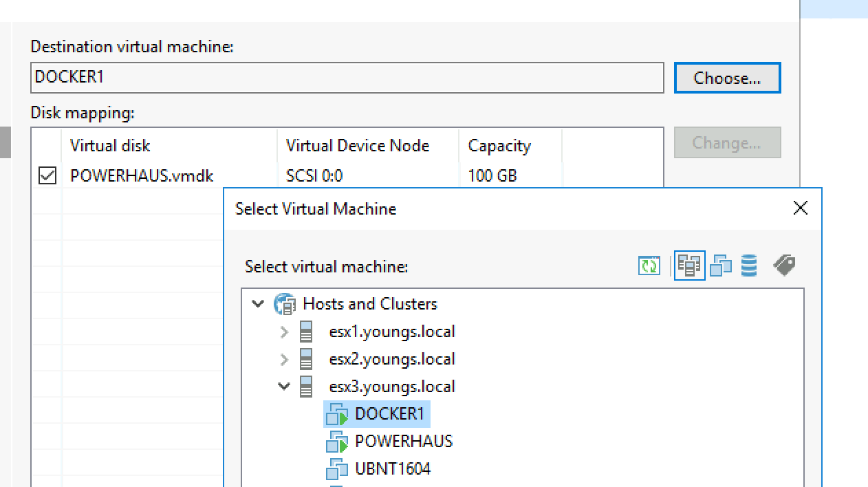Click the esx3.youngs.local server icon
868x487 pixels.
[307, 387]
